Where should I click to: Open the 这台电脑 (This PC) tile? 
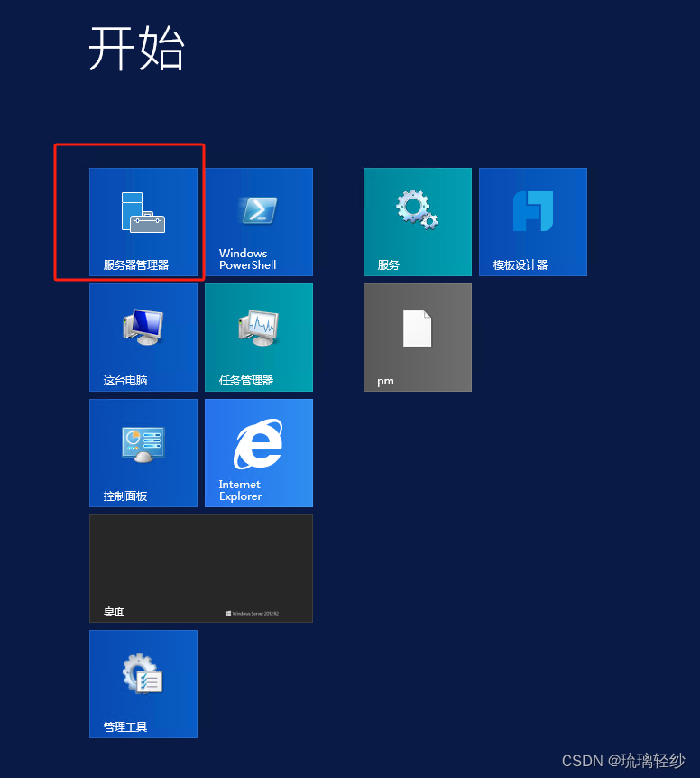(143, 338)
